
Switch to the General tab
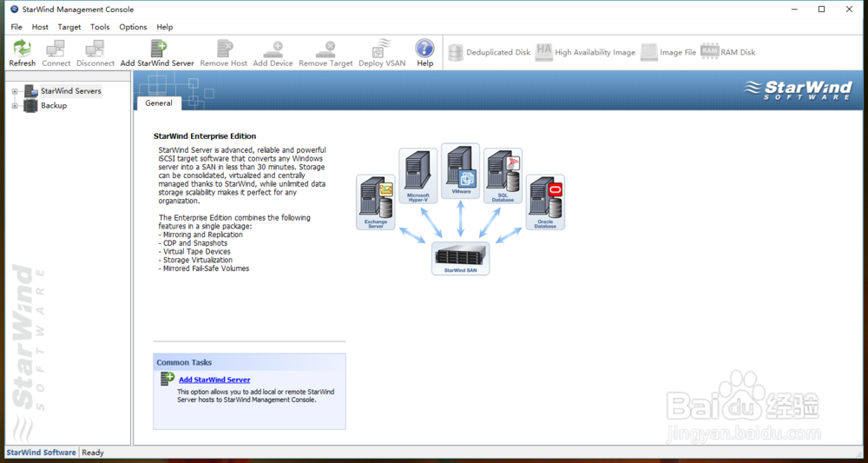point(159,103)
